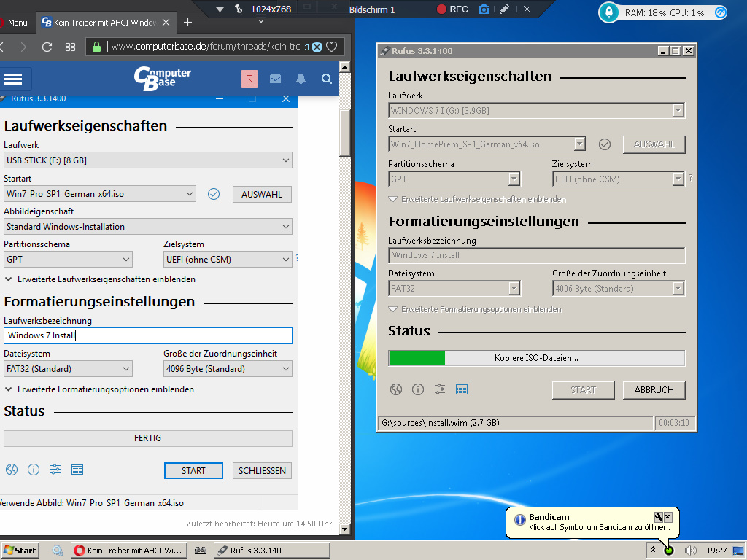Take screenshot with recorder camera icon

(x=484, y=9)
